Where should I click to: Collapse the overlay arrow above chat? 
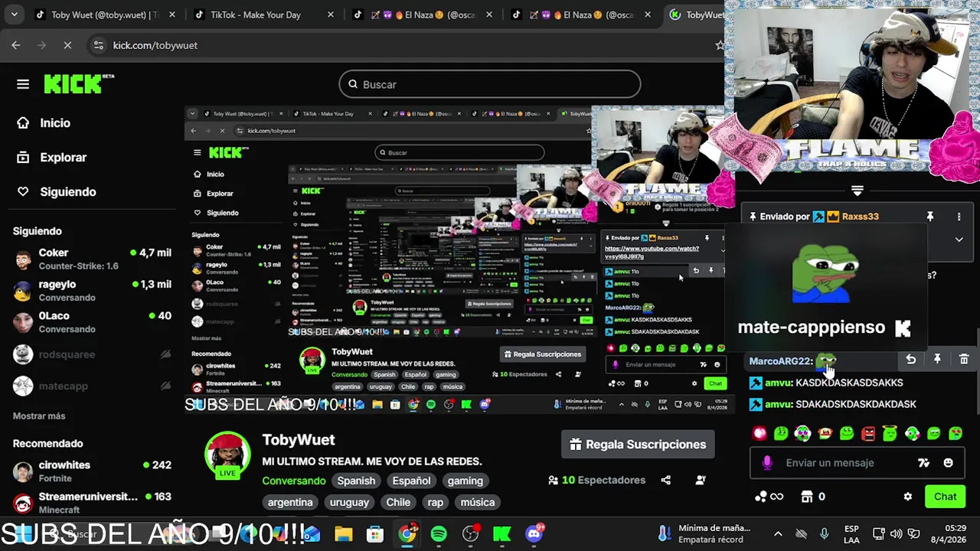tap(857, 190)
